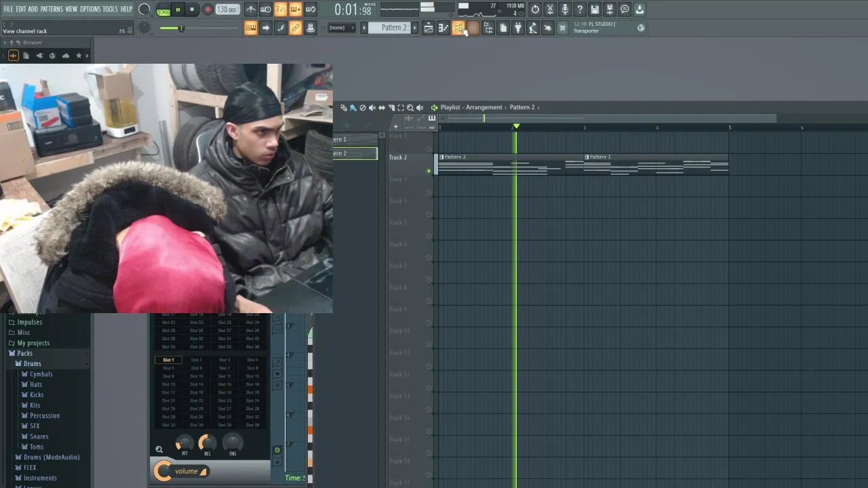868x488 pixels.
Task: Toggle wait for input to start playing
Action: 266,9
